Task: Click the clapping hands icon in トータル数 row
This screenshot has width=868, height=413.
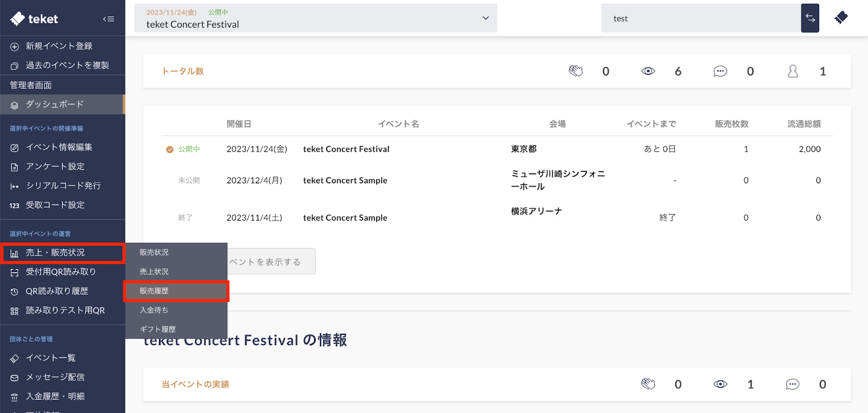Action: click(x=576, y=71)
